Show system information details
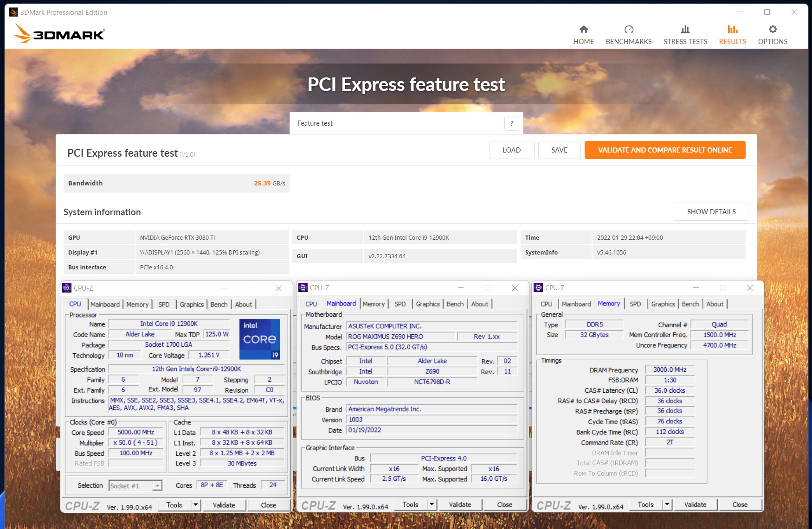This screenshot has height=529, width=812. click(711, 211)
